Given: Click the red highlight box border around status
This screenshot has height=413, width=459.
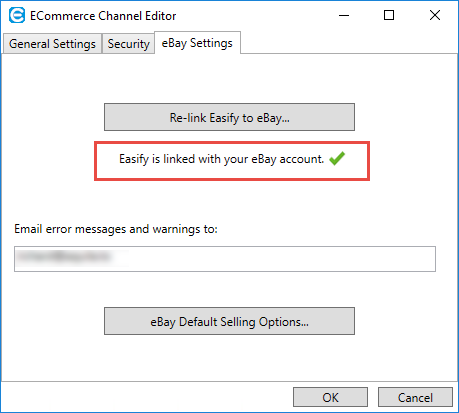Looking at the screenshot, I should coord(232,142).
